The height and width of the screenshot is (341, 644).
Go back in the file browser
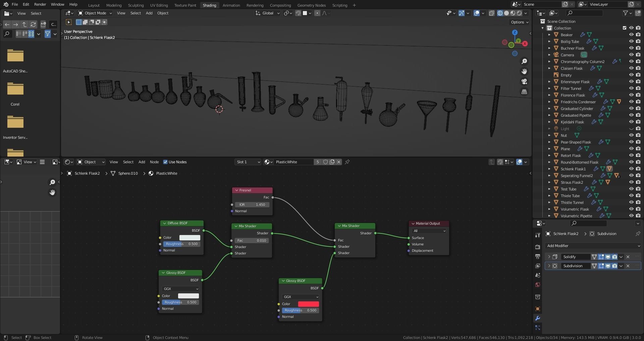tap(7, 24)
